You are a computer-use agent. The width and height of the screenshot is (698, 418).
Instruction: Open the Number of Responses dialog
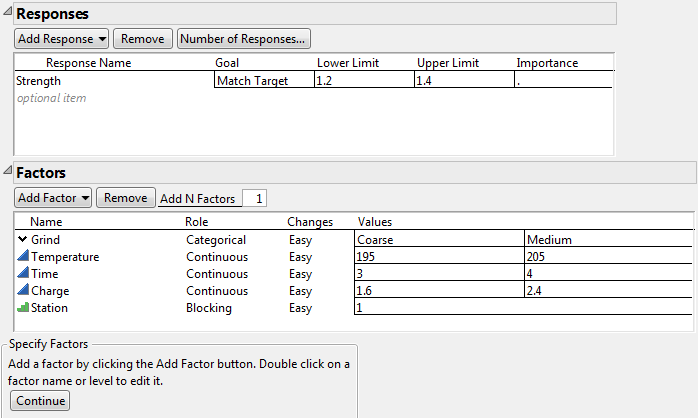click(243, 39)
